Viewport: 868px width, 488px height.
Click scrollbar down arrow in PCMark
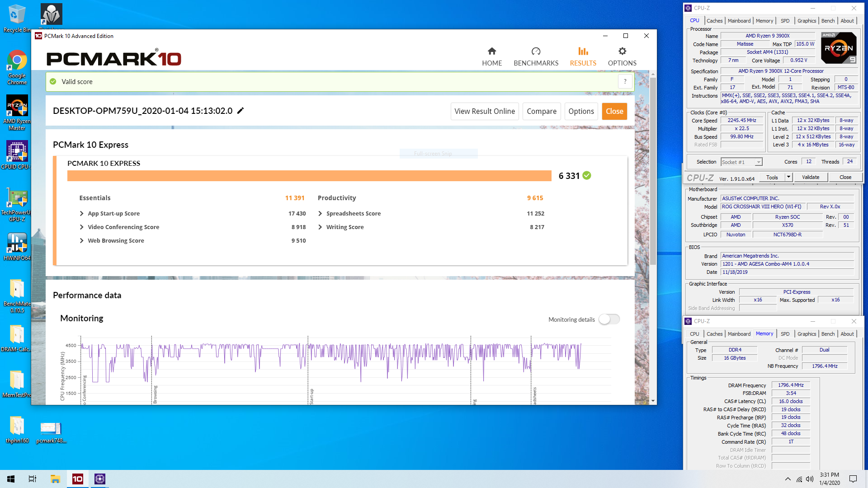pyautogui.click(x=653, y=401)
